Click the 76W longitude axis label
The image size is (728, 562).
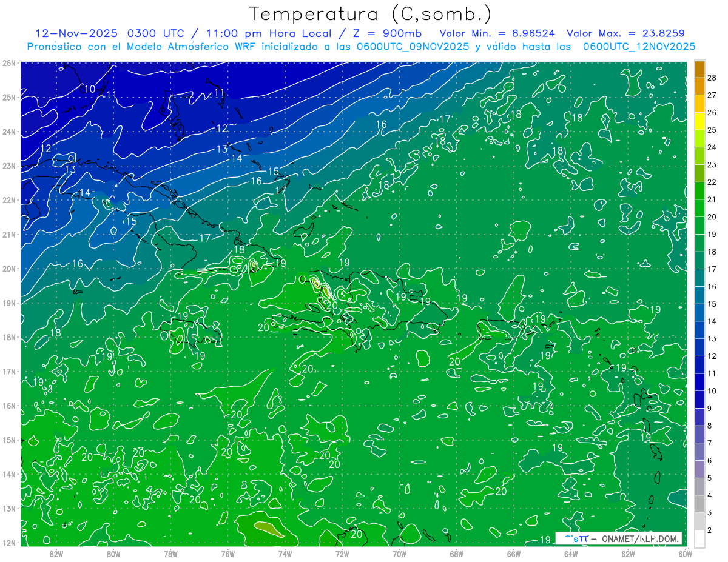coord(228,553)
